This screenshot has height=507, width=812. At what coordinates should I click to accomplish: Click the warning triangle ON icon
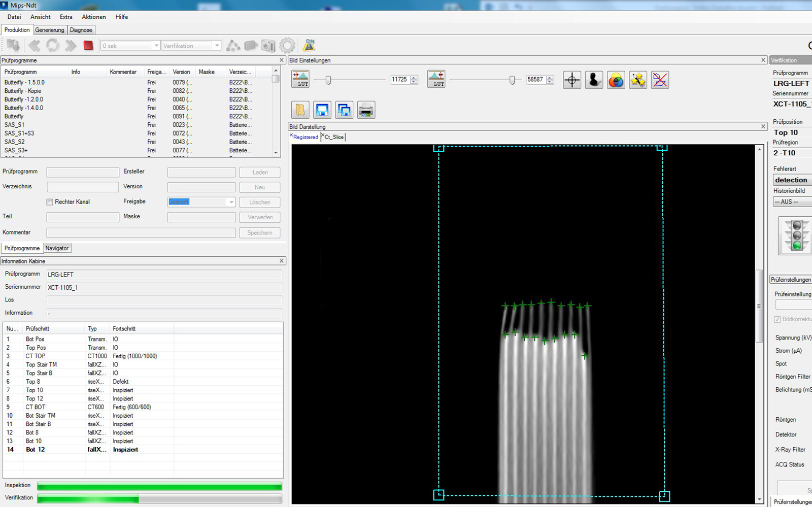pos(309,45)
